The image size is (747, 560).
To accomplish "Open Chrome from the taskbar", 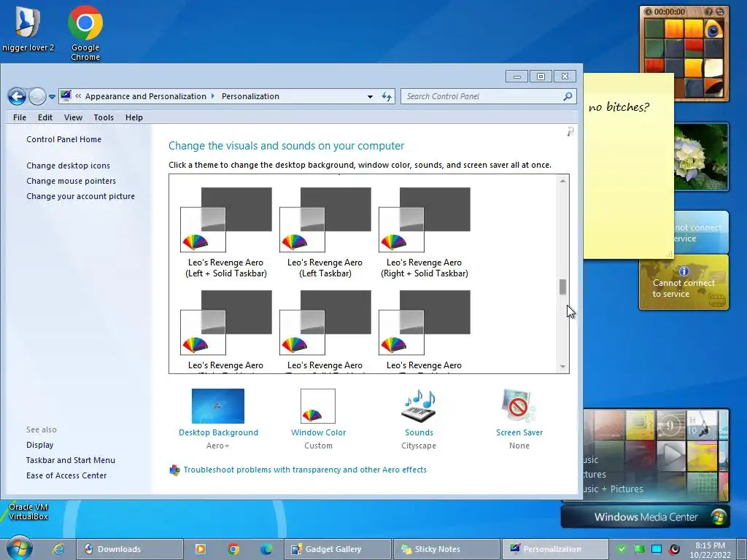I will pyautogui.click(x=233, y=549).
